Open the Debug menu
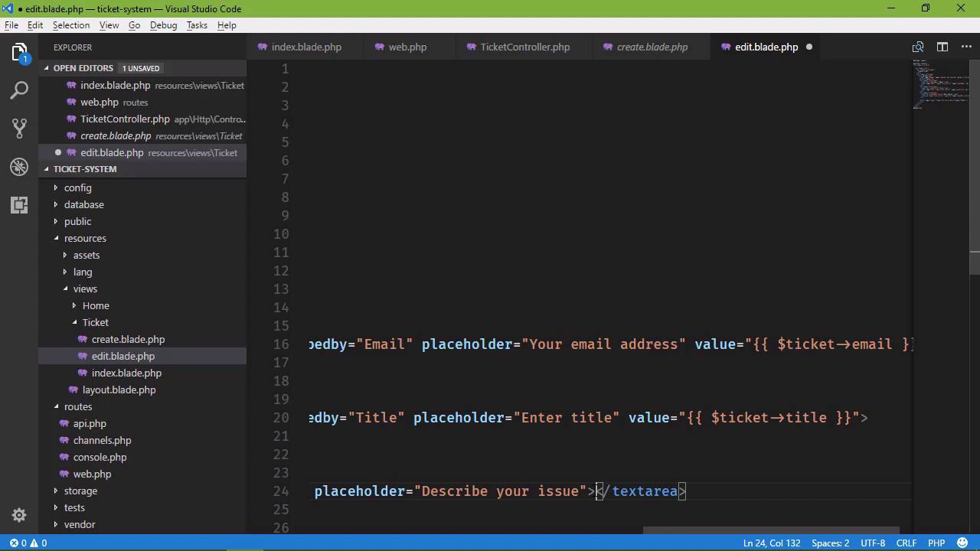 point(163,25)
